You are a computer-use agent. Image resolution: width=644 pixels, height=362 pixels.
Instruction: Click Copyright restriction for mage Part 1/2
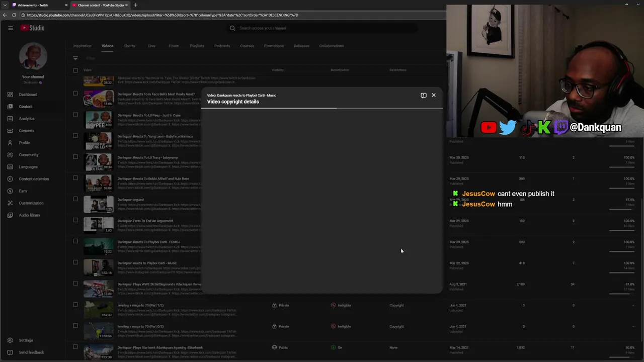[x=396, y=305]
